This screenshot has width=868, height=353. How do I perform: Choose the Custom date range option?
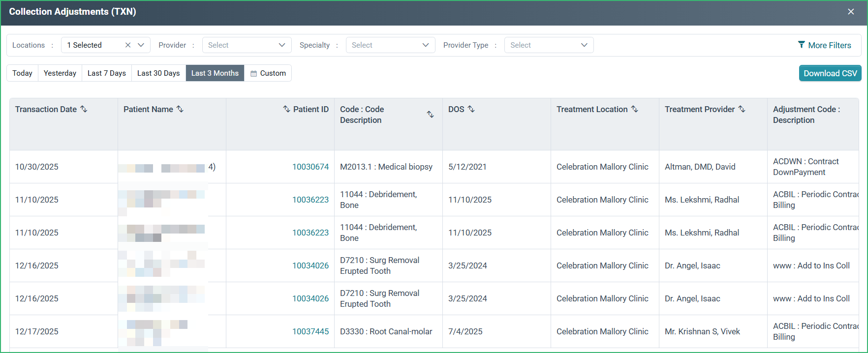coord(268,73)
